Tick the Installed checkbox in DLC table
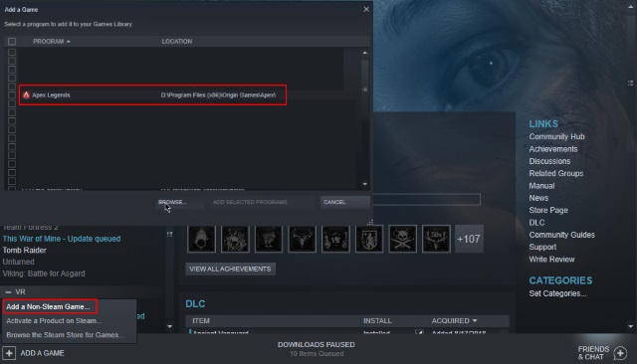The width and height of the screenshot is (637, 364). [419, 332]
